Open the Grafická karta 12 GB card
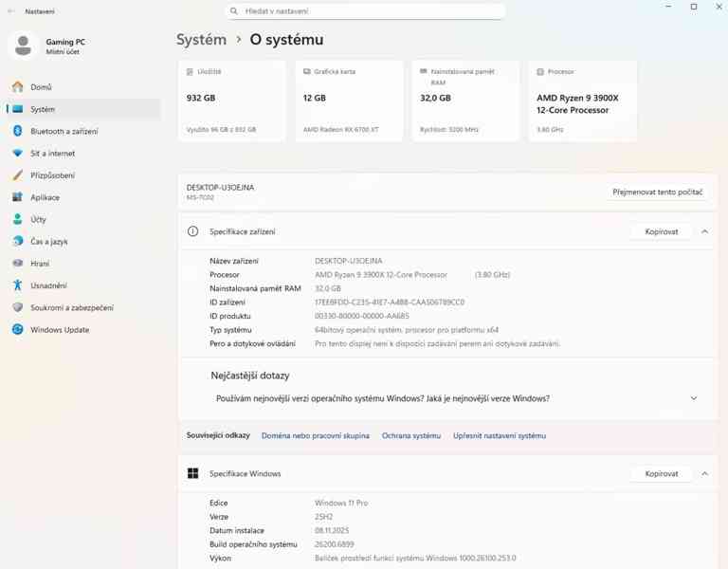Image resolution: width=728 pixels, height=569 pixels. point(349,101)
